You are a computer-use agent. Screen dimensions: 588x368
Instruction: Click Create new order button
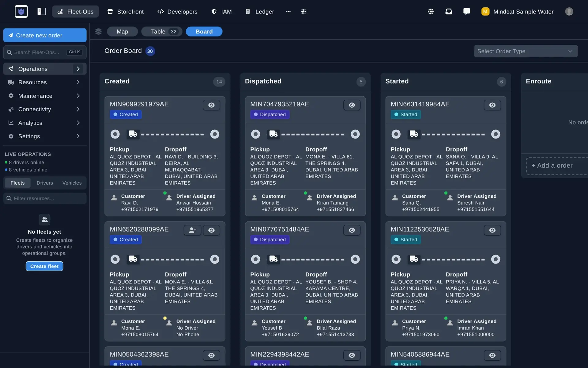coord(45,35)
